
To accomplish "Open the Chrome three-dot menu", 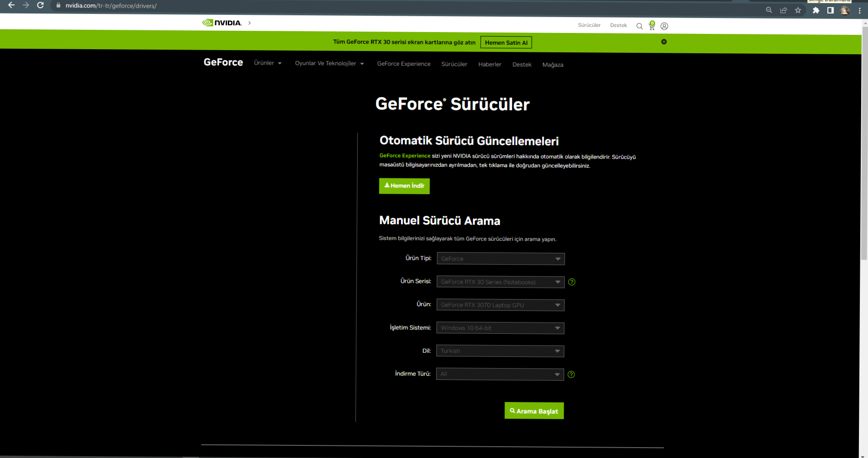I will tap(859, 10).
